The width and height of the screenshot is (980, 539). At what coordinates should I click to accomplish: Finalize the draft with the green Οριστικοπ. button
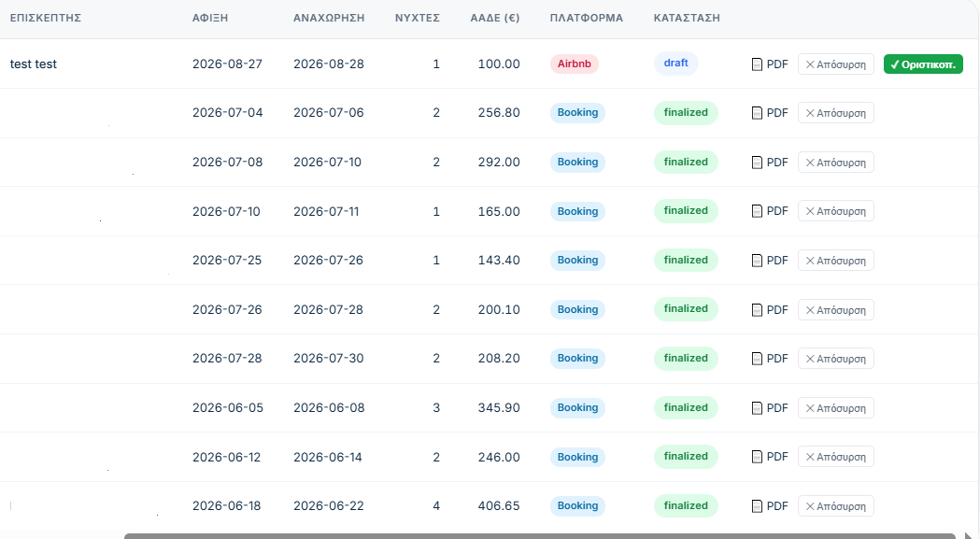923,64
